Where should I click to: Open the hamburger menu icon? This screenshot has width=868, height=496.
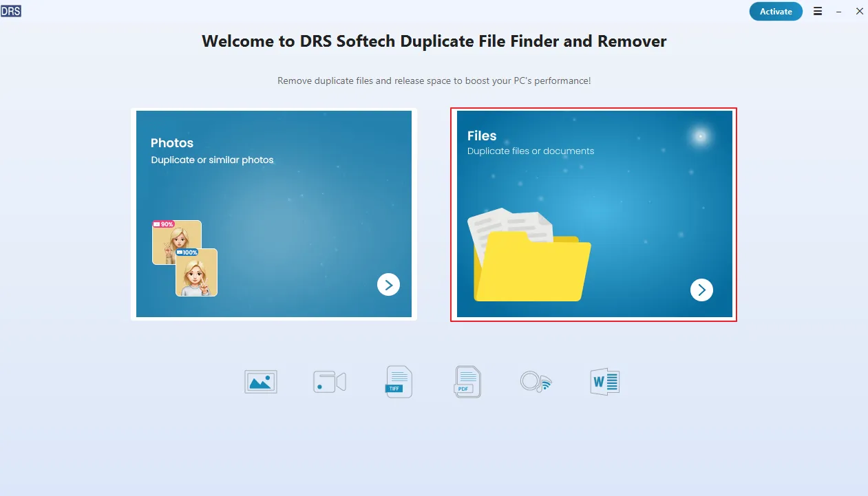[x=818, y=11]
